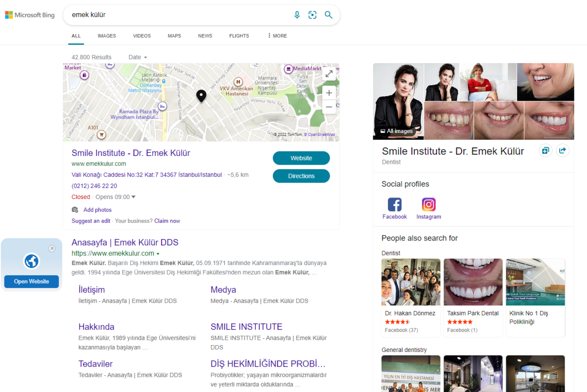Open the Dr. Hakan Dönmez card
Viewport: 587px width, 392px height.
pyautogui.click(x=411, y=297)
